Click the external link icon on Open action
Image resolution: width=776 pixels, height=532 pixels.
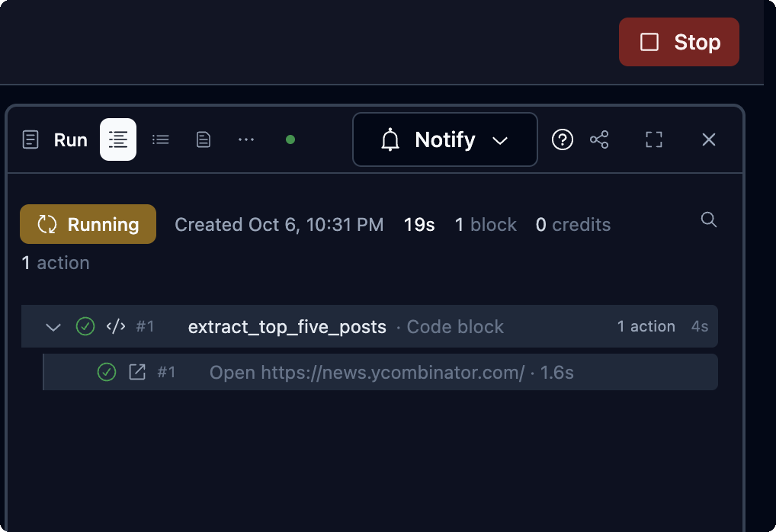click(x=137, y=372)
